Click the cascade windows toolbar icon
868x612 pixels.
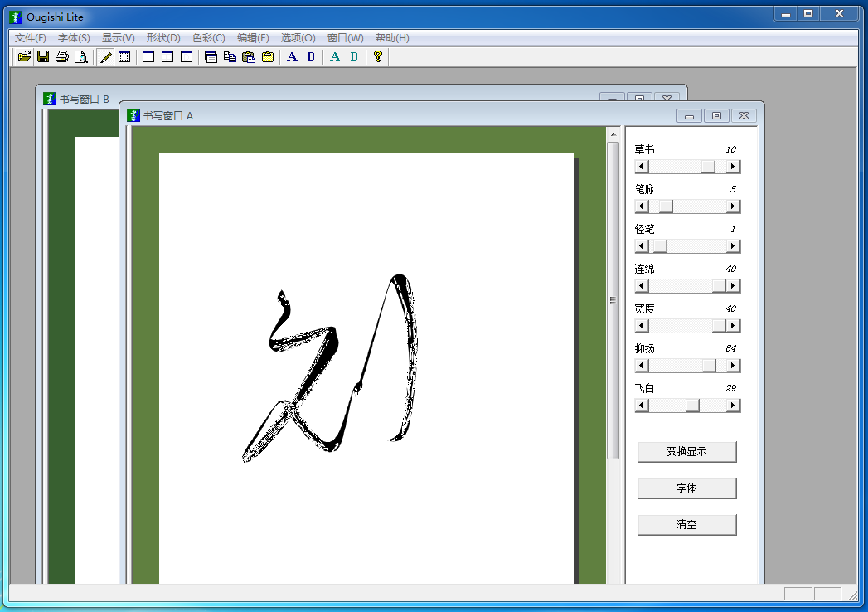[x=212, y=56]
